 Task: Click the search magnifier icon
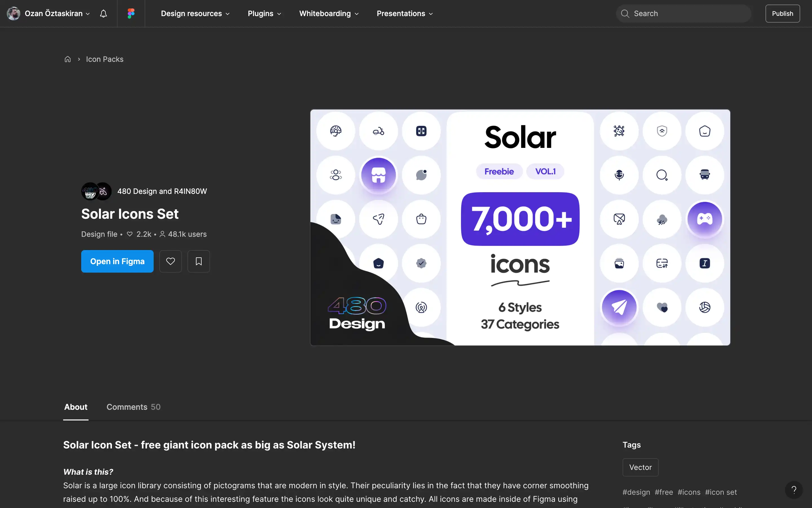tap(625, 14)
